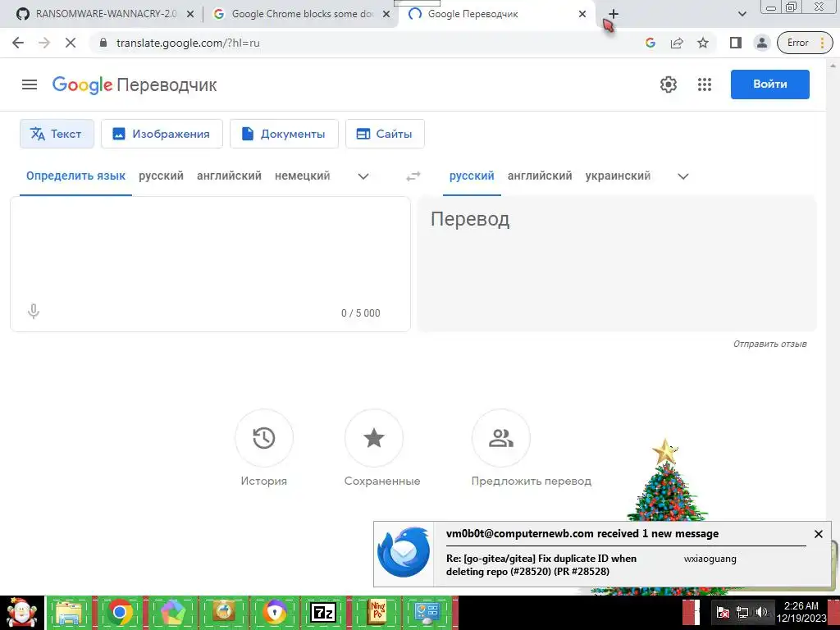Click the Google Переводчик logo
Screen dimensions: 840x630
click(135, 84)
